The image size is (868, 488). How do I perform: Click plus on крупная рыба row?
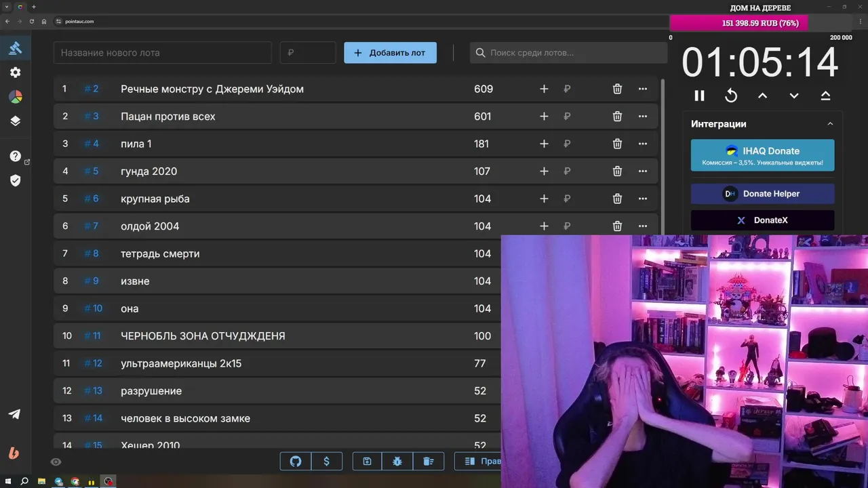coord(544,199)
